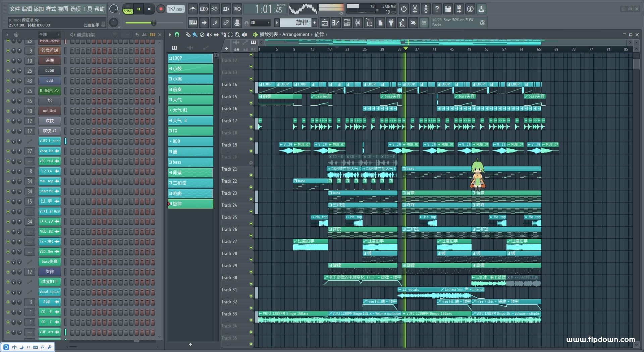Open the plugin picker plug icon
Screen dimensions: 644x352
pyautogui.click(x=391, y=23)
